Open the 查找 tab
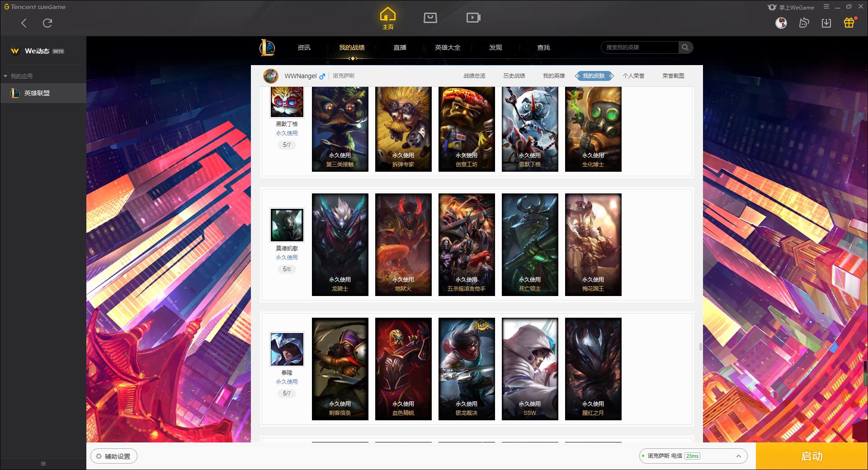This screenshot has height=470, width=868. 543,47
